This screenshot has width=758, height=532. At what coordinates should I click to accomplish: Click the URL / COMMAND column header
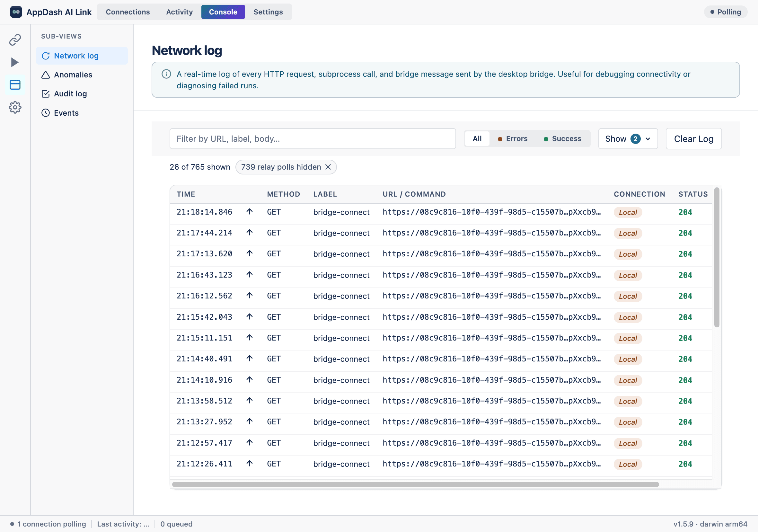(414, 194)
